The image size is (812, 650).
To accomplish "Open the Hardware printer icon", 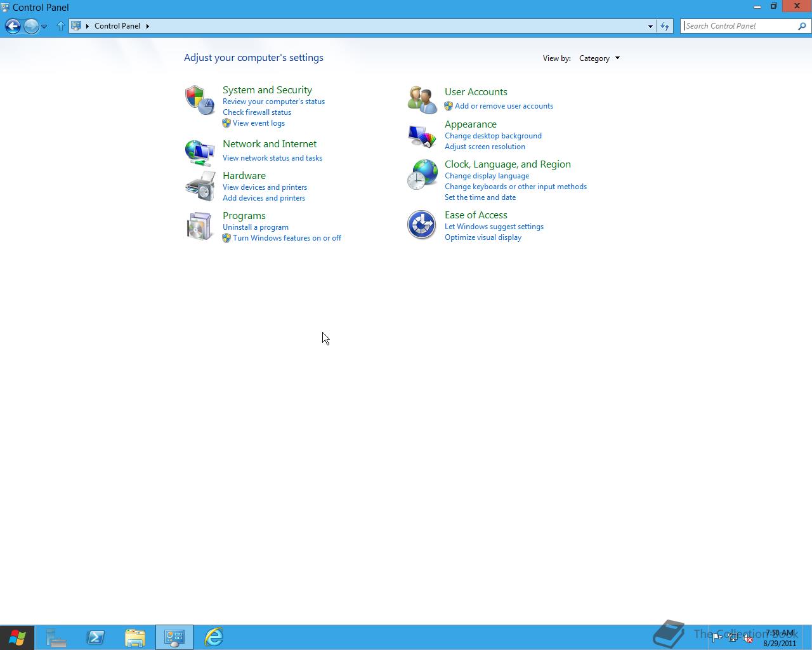I will coord(200,186).
